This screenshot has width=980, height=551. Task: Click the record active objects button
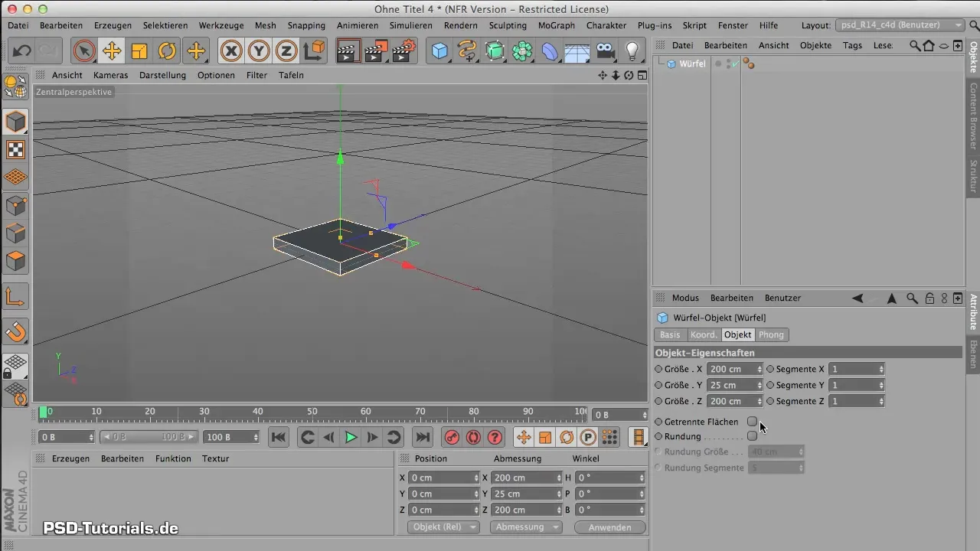pos(452,437)
